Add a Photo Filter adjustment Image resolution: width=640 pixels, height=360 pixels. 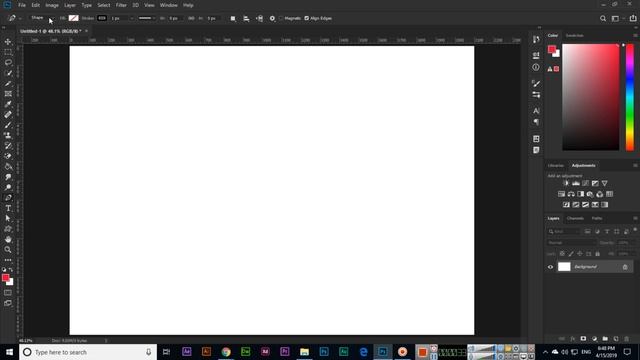coord(590,194)
